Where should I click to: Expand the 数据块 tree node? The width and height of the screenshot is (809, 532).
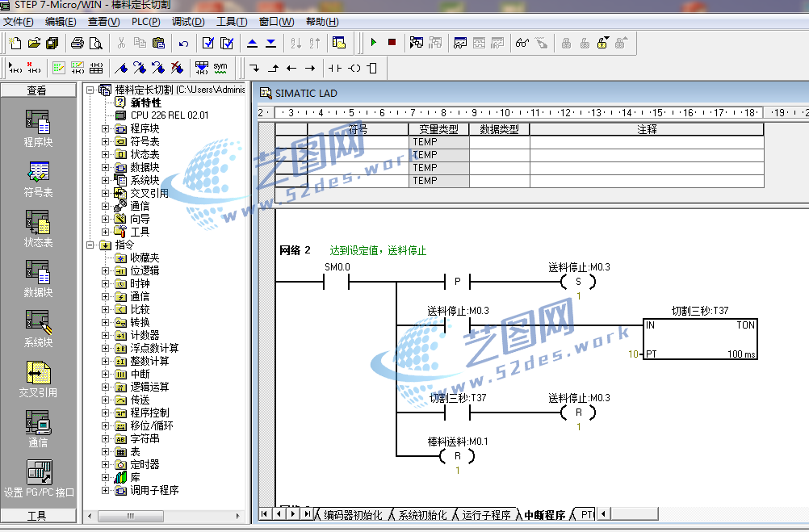[105, 167]
